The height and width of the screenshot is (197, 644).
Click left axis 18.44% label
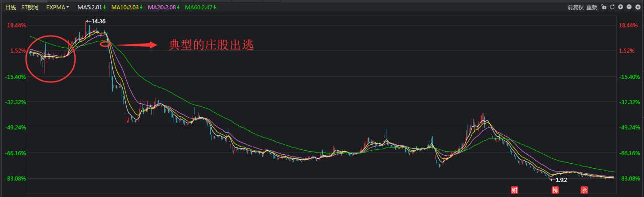pos(16,25)
